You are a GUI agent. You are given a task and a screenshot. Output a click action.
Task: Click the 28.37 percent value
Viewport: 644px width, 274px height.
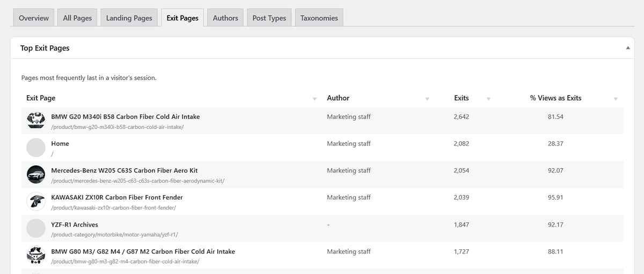point(555,143)
